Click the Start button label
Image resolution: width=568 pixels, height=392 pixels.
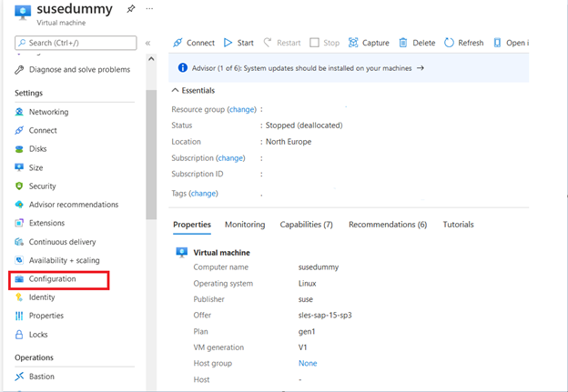coord(245,43)
